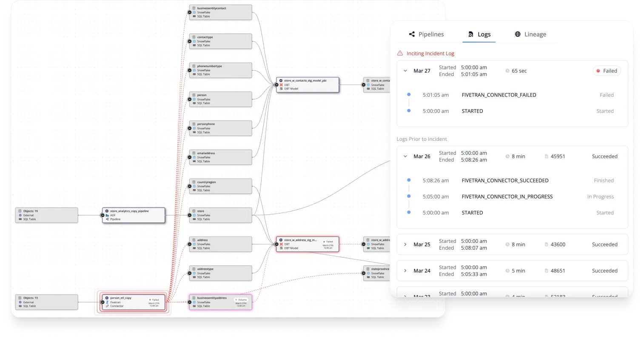The width and height of the screenshot is (644, 339).
Task: Collapse the phonenumbertype node using its minus button
Action: pyautogui.click(x=190, y=70)
